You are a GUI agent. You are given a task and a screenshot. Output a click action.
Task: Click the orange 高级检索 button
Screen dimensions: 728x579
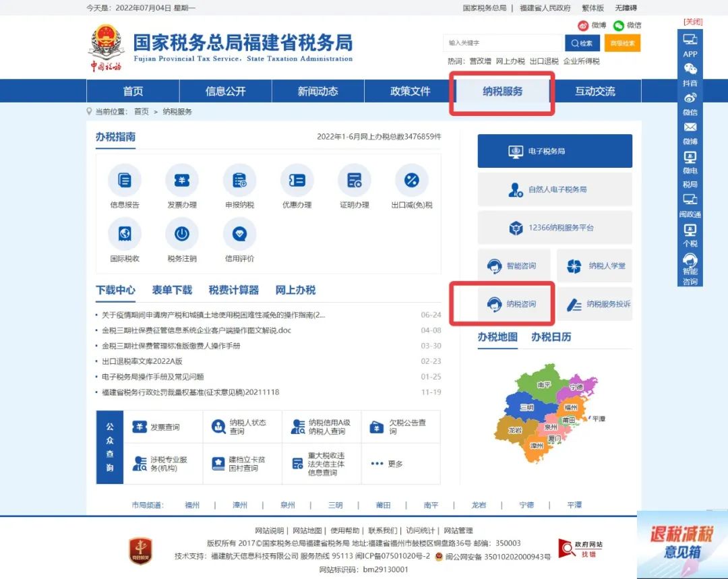623,43
